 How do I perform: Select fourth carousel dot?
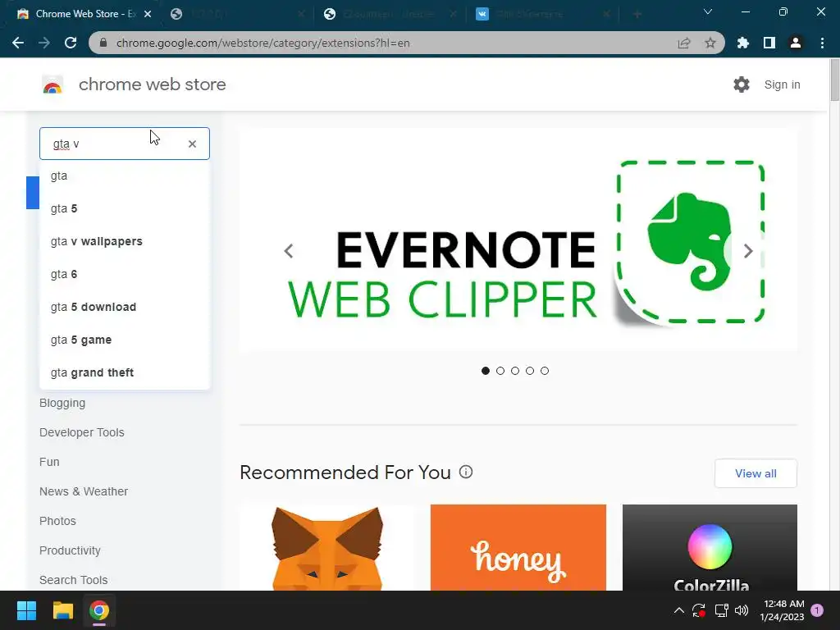(x=530, y=371)
